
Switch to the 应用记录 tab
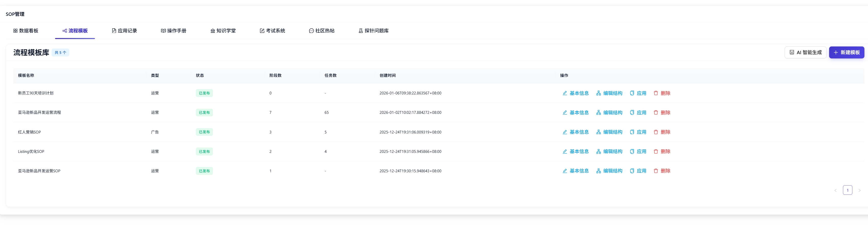[x=124, y=31]
